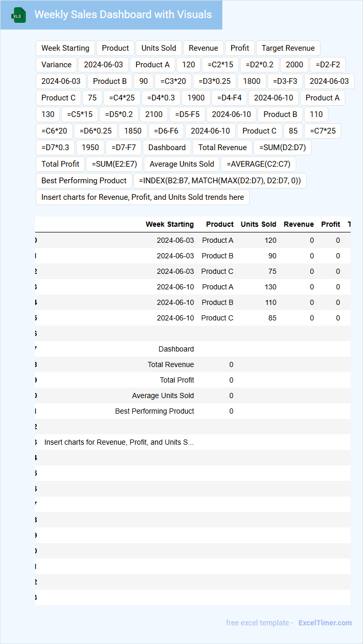Click the 'Weekly Sales Dashboard with Visuals' title
Viewport: 363px width, 644px height.
(123, 14)
